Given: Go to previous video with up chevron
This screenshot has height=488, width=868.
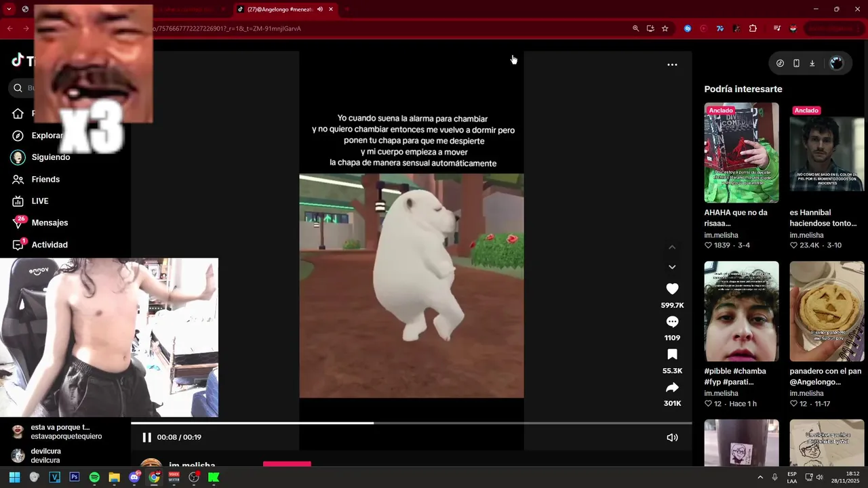Looking at the screenshot, I should 672,247.
